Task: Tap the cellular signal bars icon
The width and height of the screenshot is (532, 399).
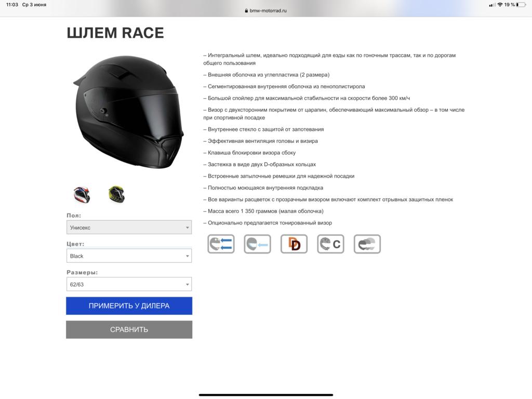Action: tap(492, 5)
